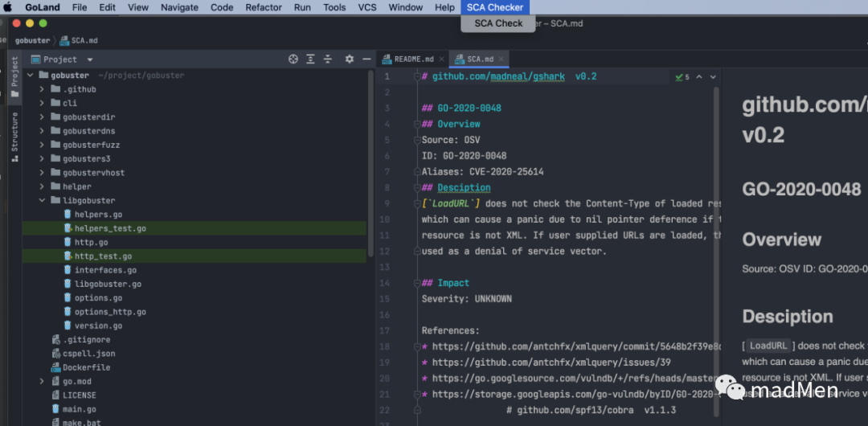
Task: Switch to README.md editor tab
Action: (x=414, y=59)
